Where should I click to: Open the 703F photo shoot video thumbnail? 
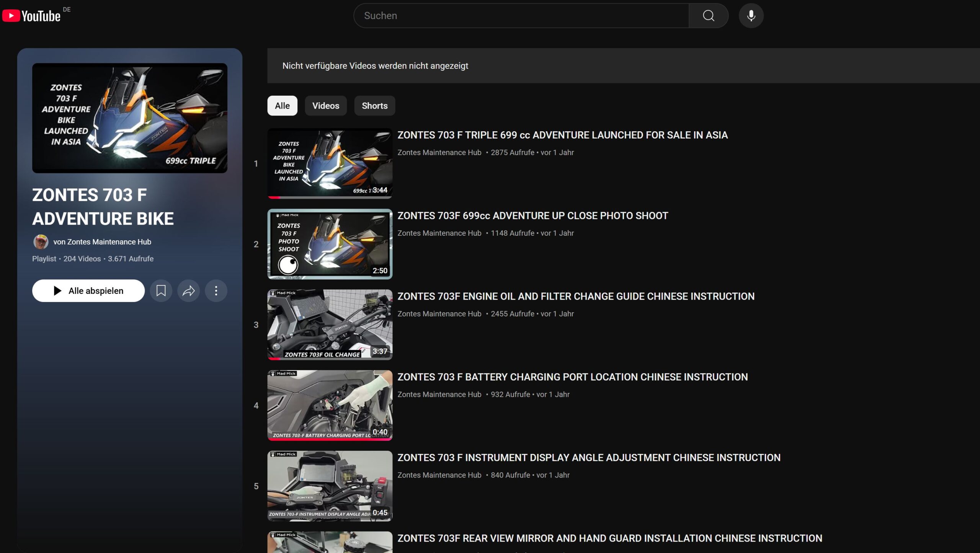(x=330, y=244)
